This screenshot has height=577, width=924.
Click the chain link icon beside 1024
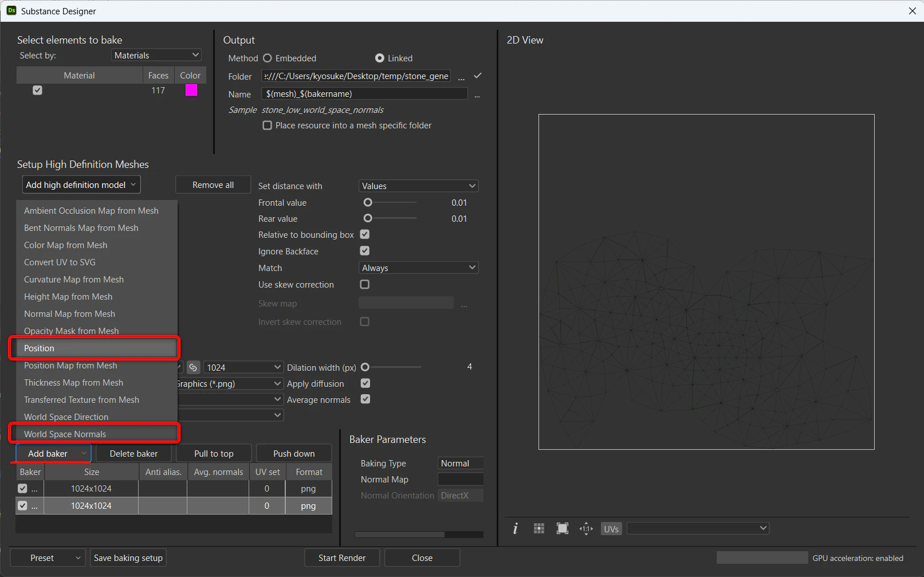pyautogui.click(x=194, y=367)
